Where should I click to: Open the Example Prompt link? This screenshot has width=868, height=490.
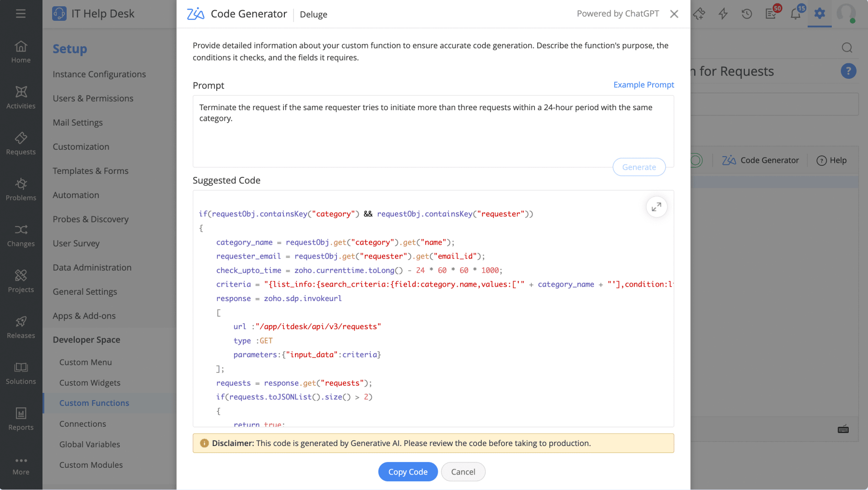click(x=644, y=85)
